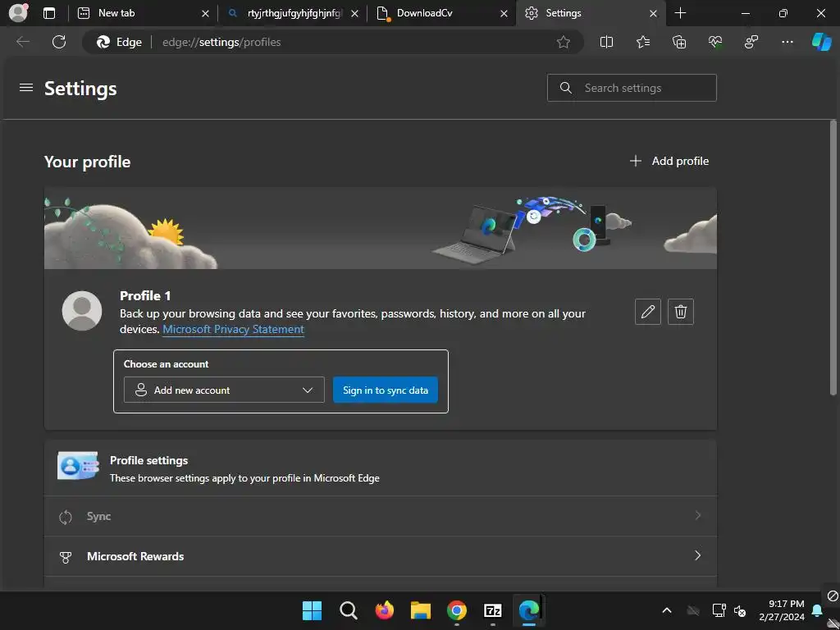Launch Google Chrome from the taskbar

[457, 610]
